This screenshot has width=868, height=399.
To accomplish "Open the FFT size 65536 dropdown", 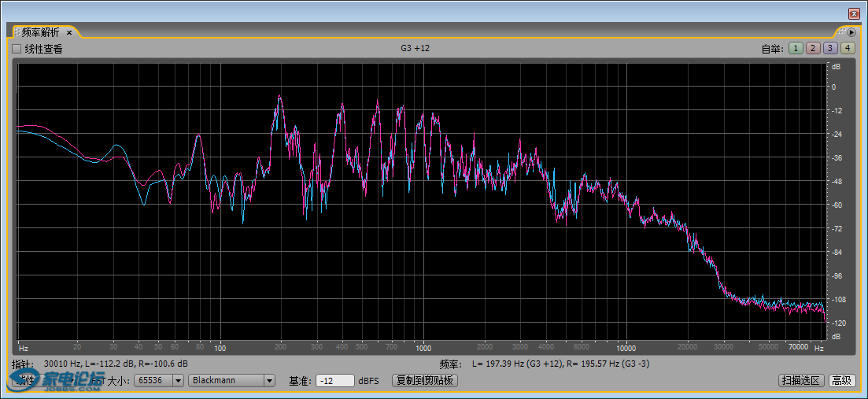I will 177,381.
